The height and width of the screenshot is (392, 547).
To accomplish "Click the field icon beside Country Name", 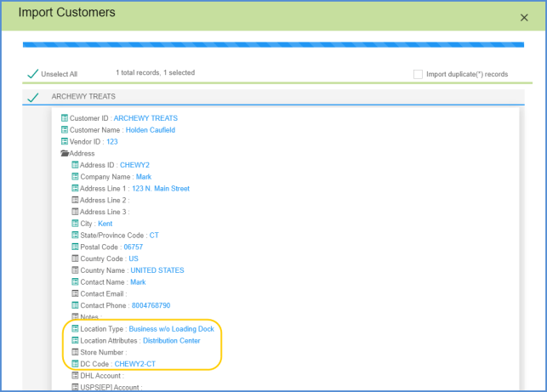I will [75, 270].
